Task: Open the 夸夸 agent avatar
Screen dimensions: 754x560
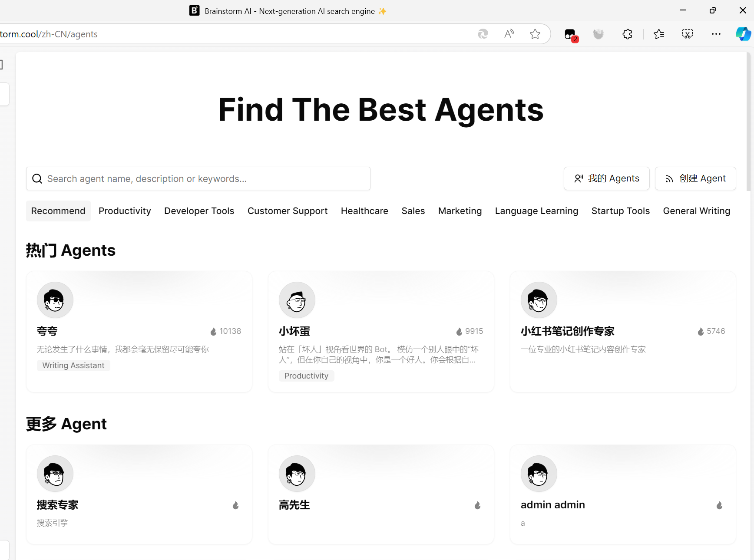Action: click(55, 300)
